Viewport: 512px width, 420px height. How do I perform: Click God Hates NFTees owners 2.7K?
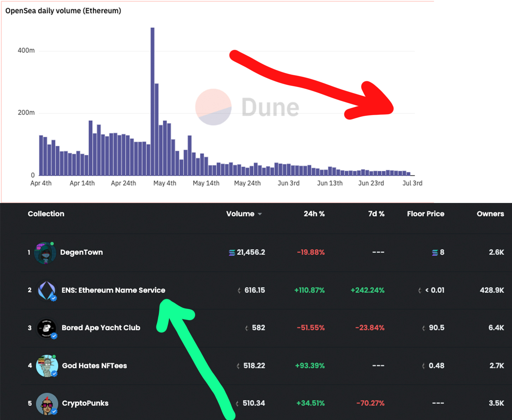tap(497, 366)
